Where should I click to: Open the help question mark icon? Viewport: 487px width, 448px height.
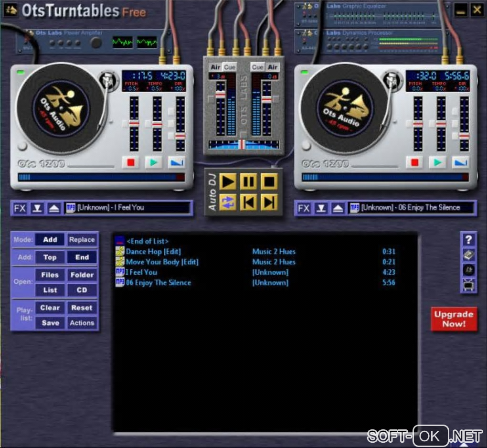pos(469,239)
